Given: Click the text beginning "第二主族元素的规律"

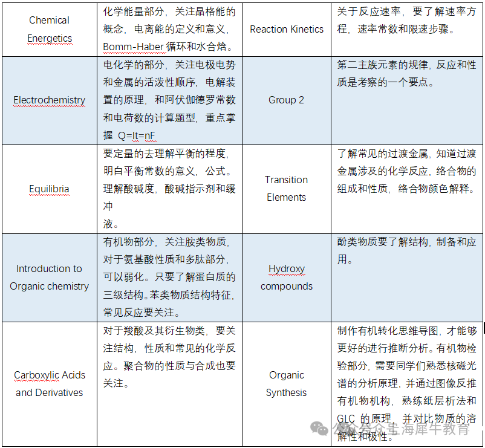Looking at the screenshot, I should tap(406, 74).
